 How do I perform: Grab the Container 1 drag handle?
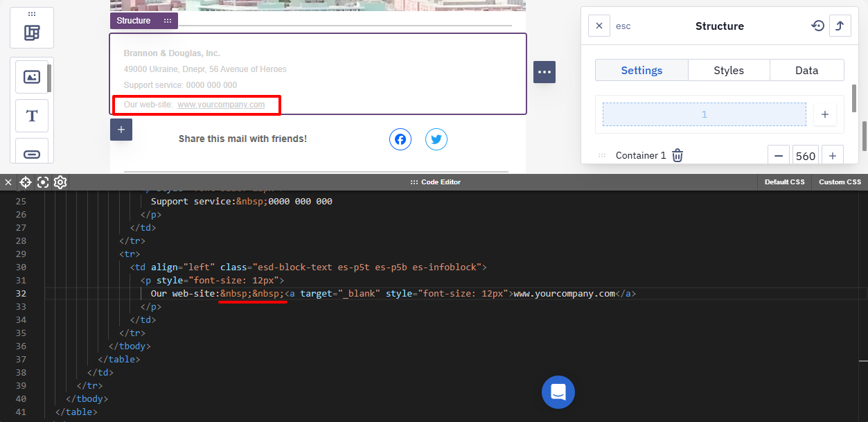pos(602,156)
